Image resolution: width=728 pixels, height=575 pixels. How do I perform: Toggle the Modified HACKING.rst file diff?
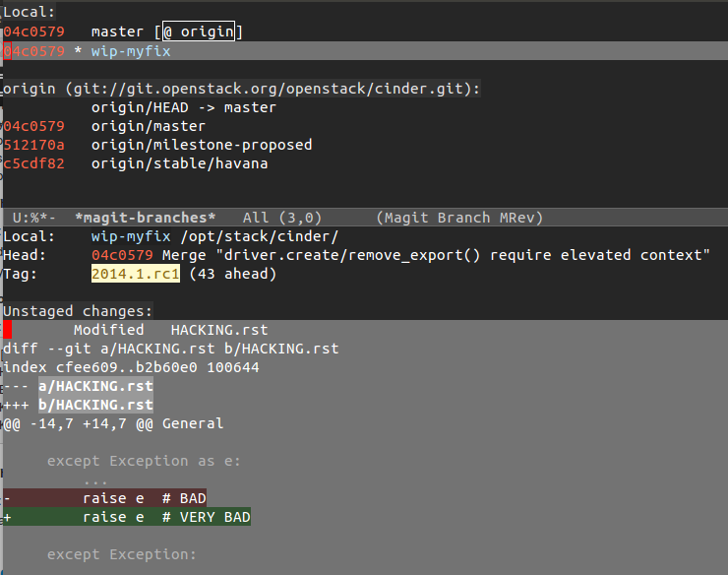click(x=170, y=330)
